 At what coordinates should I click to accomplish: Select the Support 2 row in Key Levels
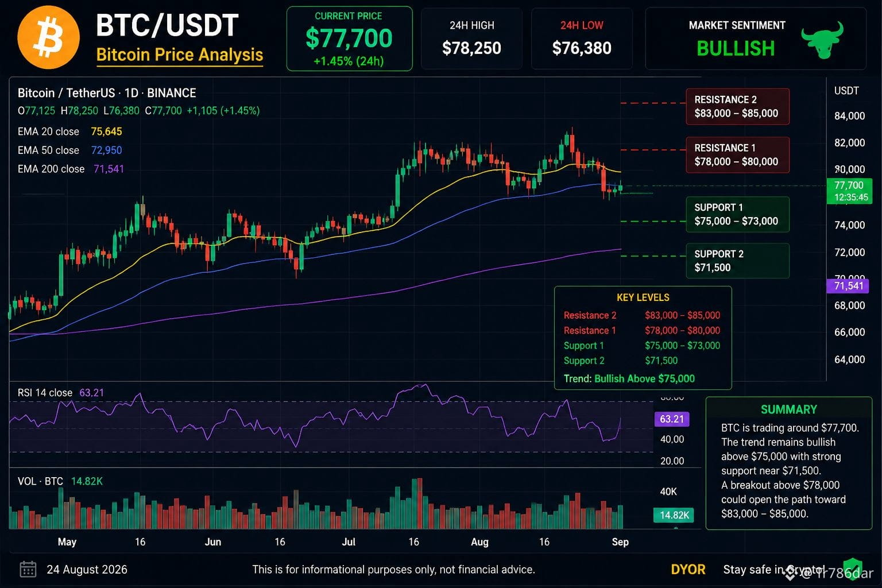click(x=621, y=361)
